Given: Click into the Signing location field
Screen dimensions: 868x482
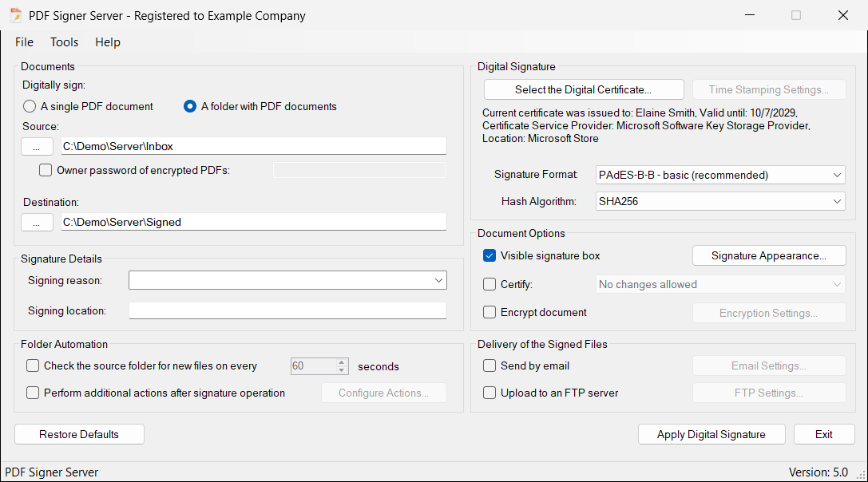Looking at the screenshot, I should coord(287,310).
